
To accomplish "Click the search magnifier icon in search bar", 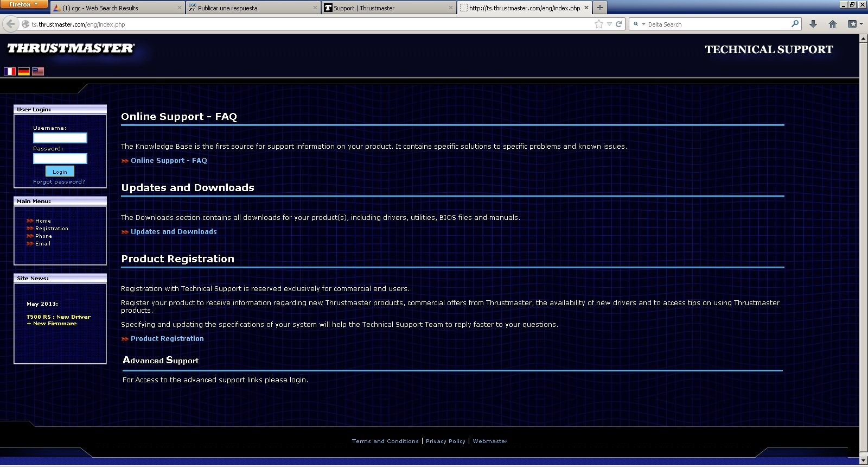I will [x=795, y=23].
